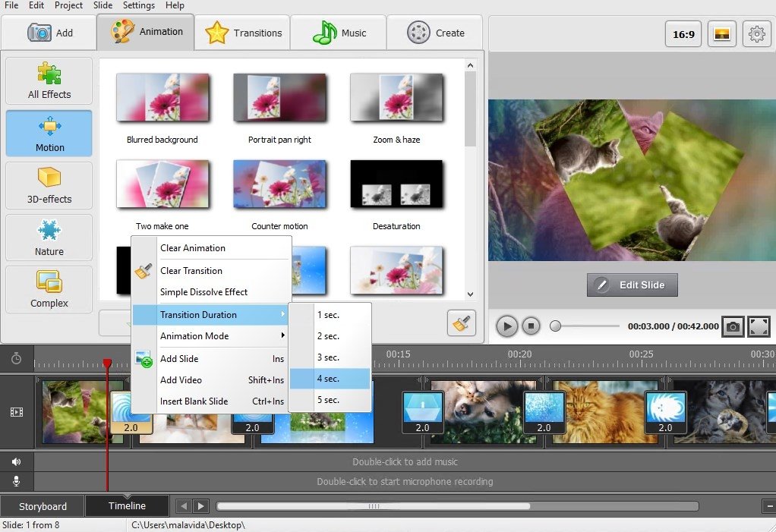Select the Animation tab
The width and height of the screenshot is (776, 532).
[x=146, y=32]
